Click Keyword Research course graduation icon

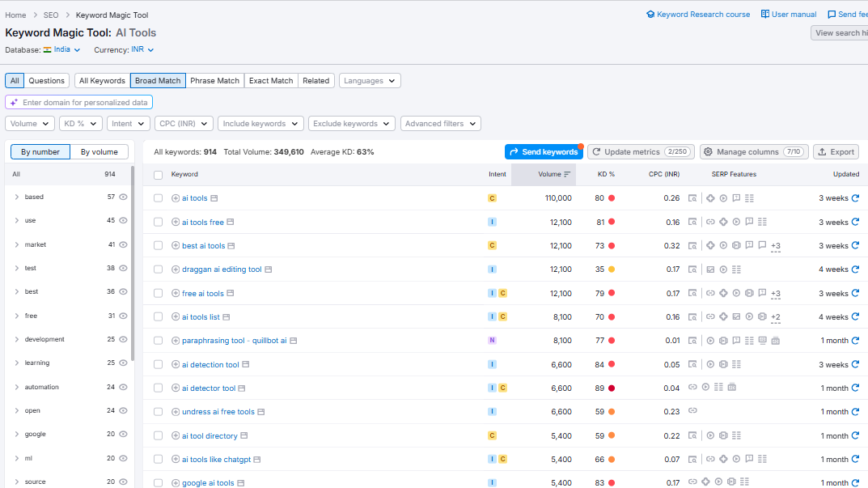(x=650, y=15)
